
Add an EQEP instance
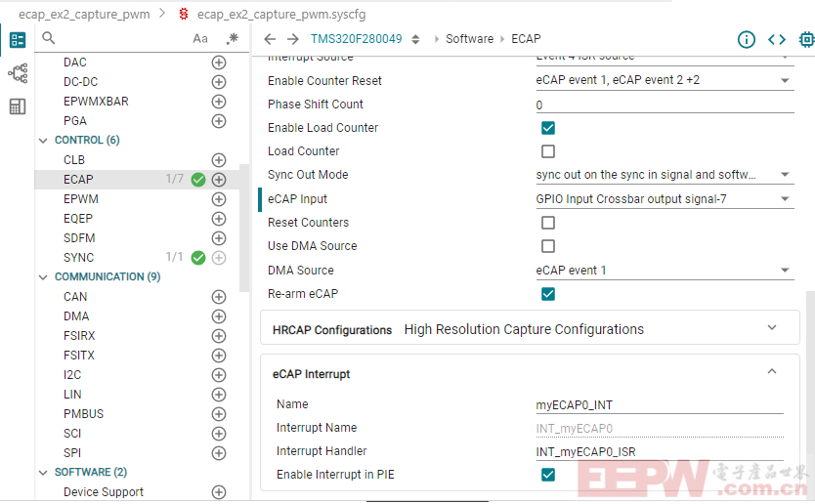click(219, 219)
